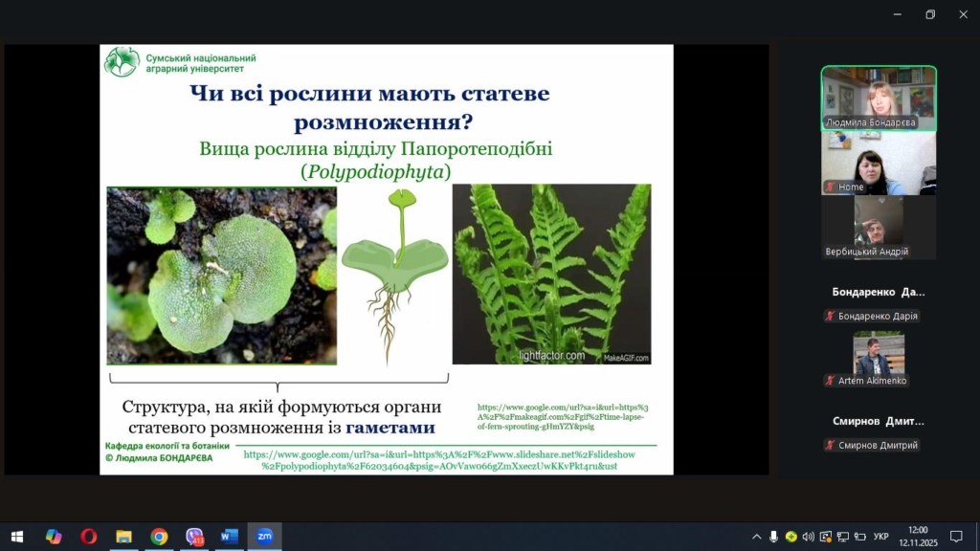The height and width of the screenshot is (551, 980).
Task: Show hidden tray icons chevron
Action: (756, 537)
